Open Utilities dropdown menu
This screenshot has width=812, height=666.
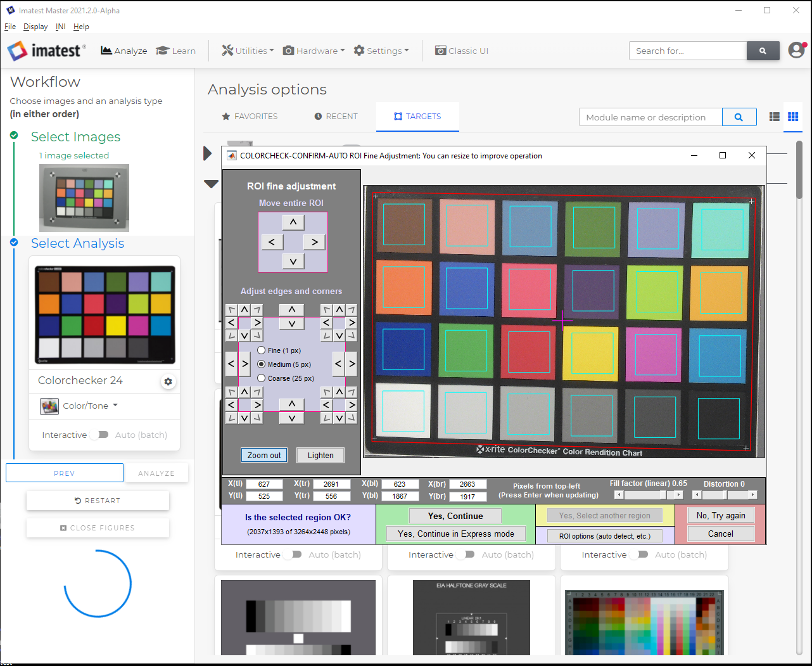pos(248,51)
